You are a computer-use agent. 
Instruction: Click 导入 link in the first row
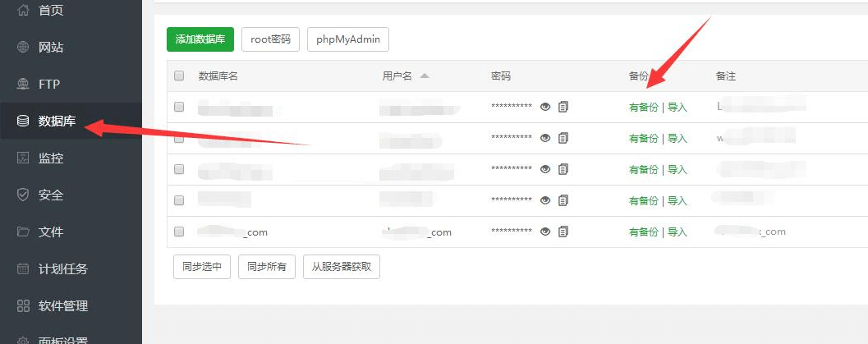coord(677,107)
